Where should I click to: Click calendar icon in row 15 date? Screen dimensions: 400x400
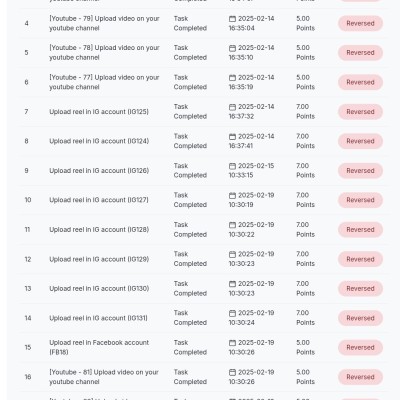(232, 343)
